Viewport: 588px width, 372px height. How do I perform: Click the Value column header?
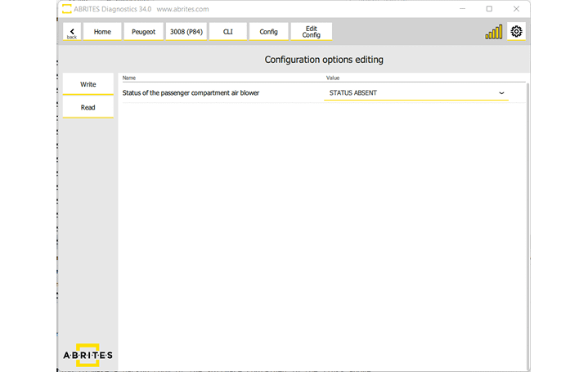333,78
